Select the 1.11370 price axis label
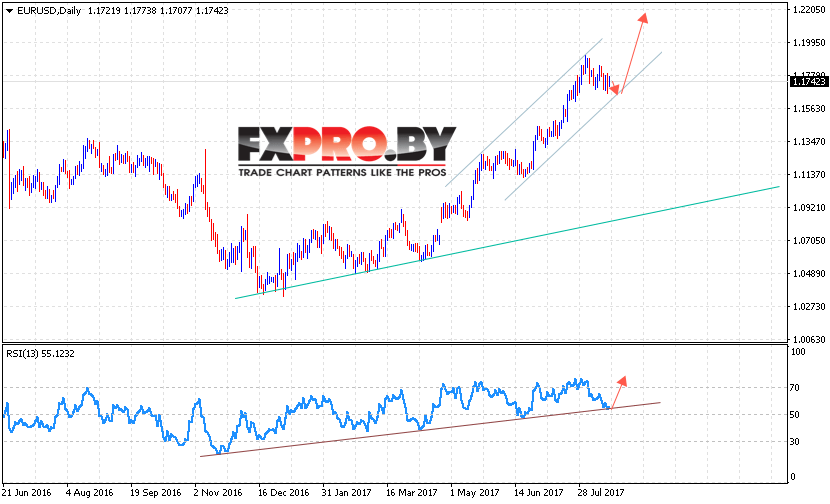This screenshot has width=830, height=504. (809, 175)
